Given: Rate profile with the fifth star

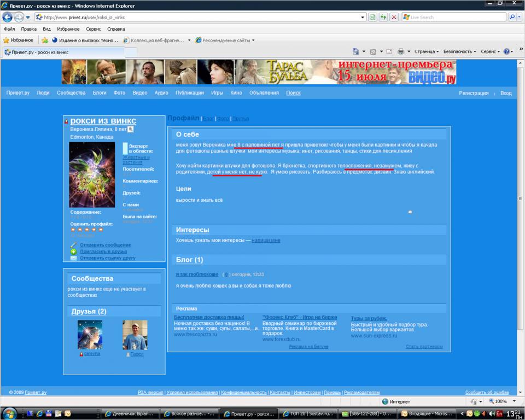Looking at the screenshot, I should coord(101,230).
